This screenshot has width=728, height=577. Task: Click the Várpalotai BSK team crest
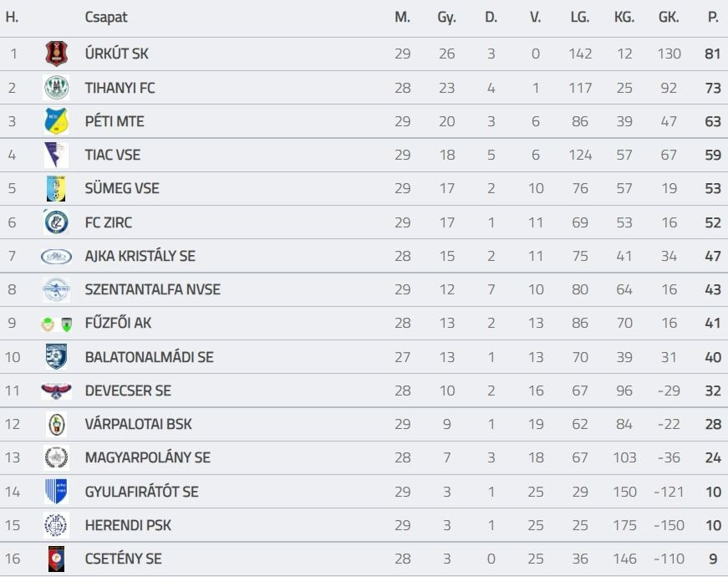56,424
